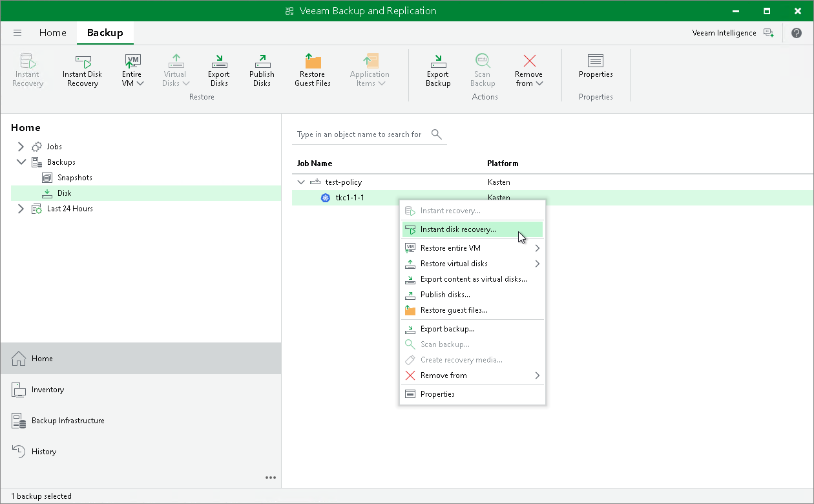Select Jobs in the Home tree

pos(54,147)
